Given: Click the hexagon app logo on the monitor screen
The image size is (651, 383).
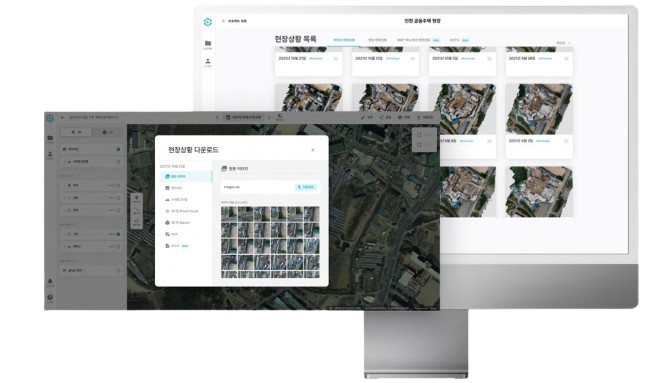Looking at the screenshot, I should [x=208, y=22].
